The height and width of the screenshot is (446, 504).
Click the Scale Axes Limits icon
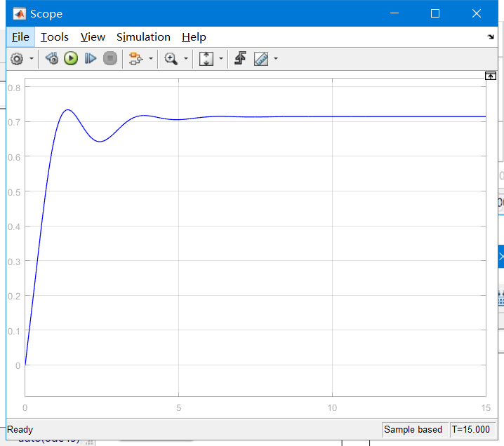pos(206,59)
